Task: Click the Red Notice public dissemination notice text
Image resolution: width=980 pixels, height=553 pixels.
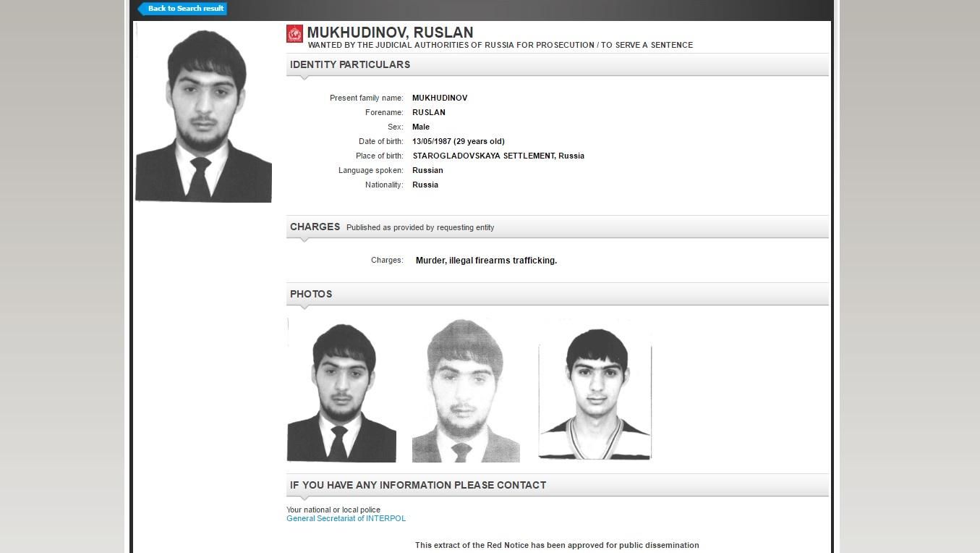Action: tap(557, 545)
